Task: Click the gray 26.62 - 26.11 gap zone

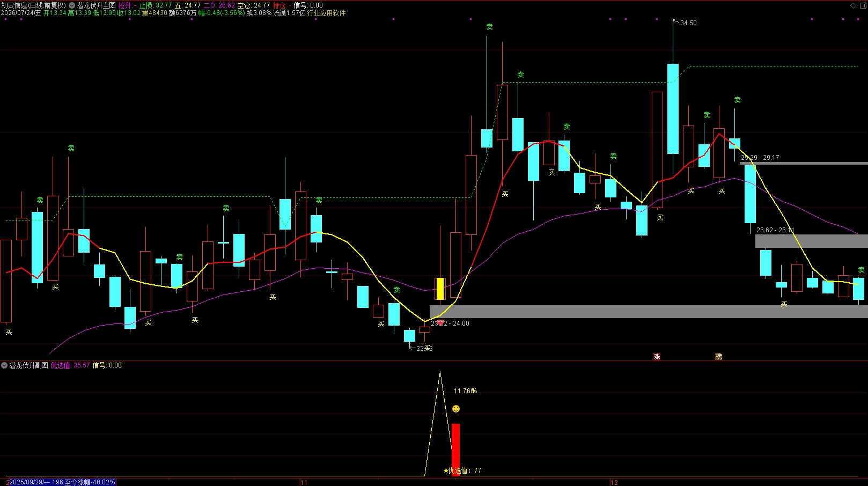Action: point(812,241)
